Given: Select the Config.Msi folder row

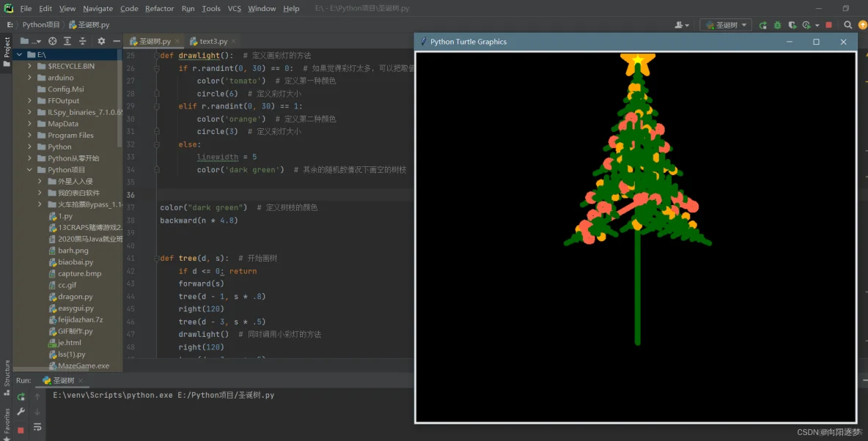Looking at the screenshot, I should [65, 89].
